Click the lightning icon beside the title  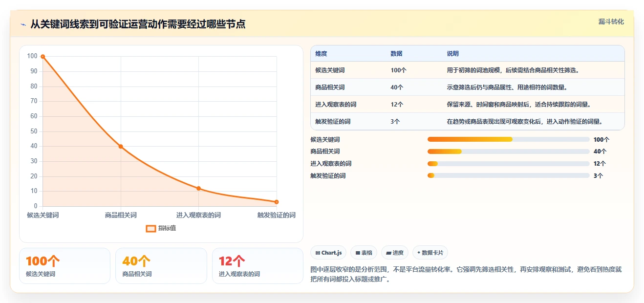pos(23,24)
